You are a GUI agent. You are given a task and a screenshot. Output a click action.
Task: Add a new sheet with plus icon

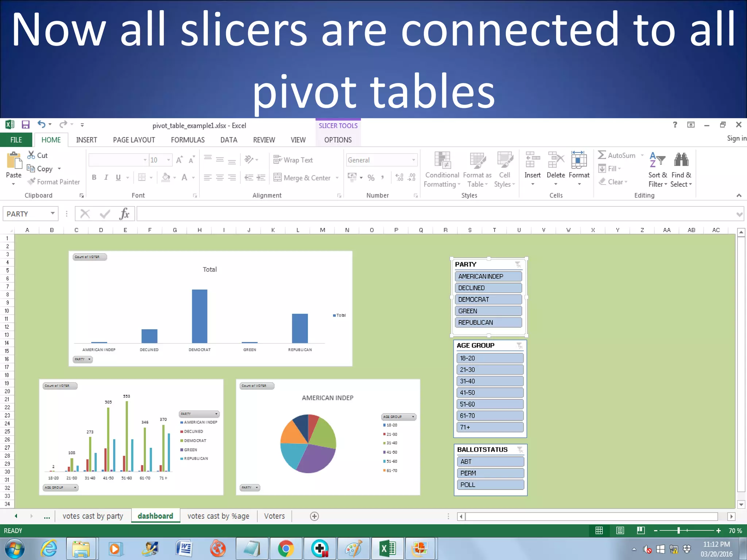314,516
